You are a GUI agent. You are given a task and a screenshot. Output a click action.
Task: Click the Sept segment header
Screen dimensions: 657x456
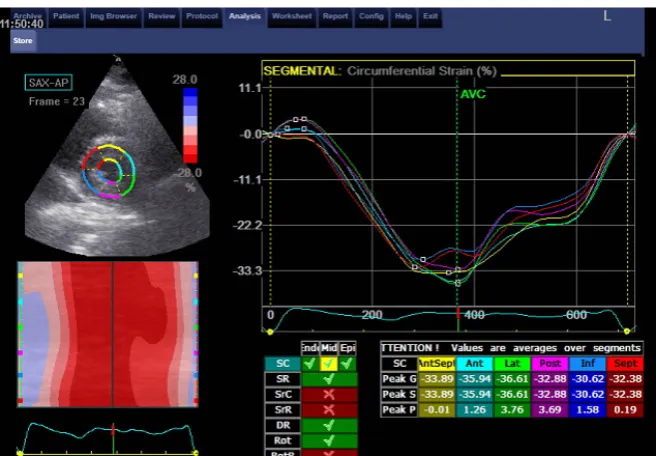click(x=625, y=364)
